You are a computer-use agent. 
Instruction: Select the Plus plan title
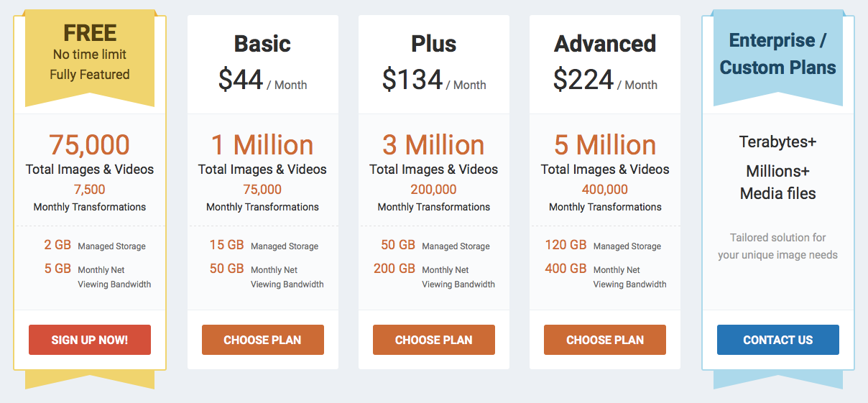(433, 44)
